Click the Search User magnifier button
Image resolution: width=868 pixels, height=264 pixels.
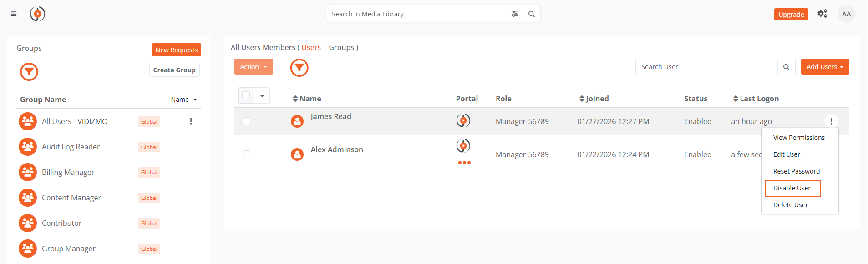tap(787, 67)
